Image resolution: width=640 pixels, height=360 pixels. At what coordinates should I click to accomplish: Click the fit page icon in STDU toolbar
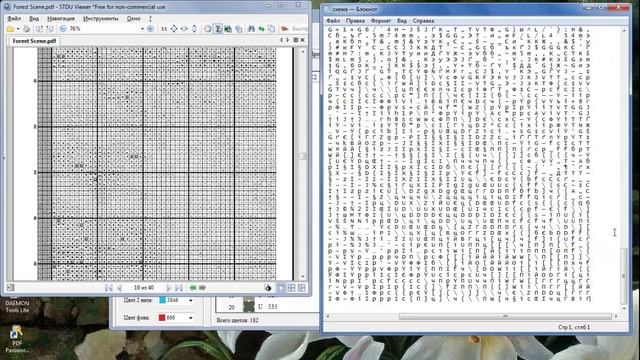click(x=174, y=29)
